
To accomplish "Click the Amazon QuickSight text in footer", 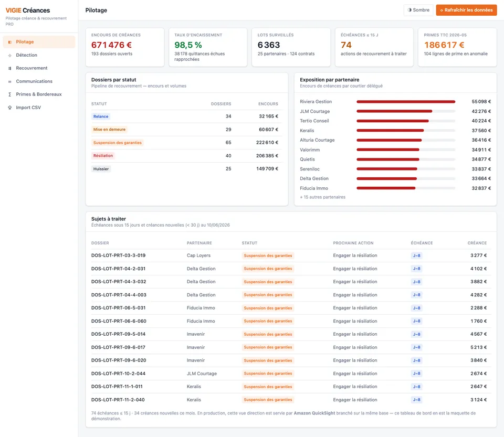I will tap(314, 413).
